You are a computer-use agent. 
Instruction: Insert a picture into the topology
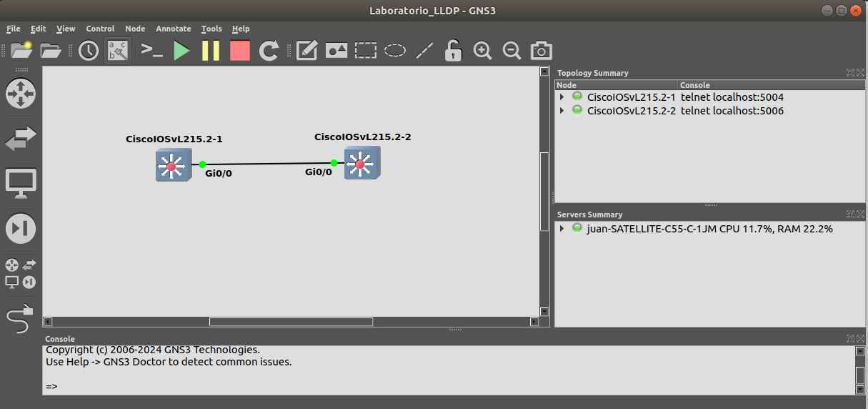pos(336,50)
